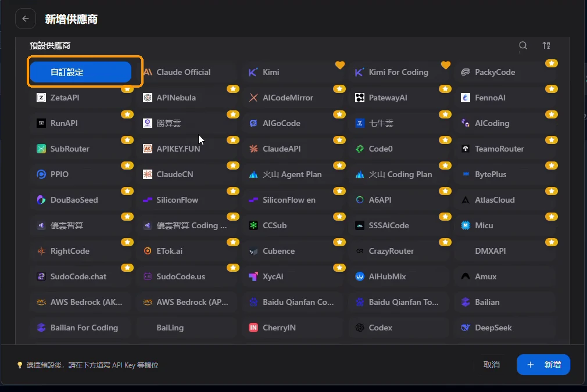The width and height of the screenshot is (587, 392).
Task: Select the RightCode provider name
Action: coord(70,251)
